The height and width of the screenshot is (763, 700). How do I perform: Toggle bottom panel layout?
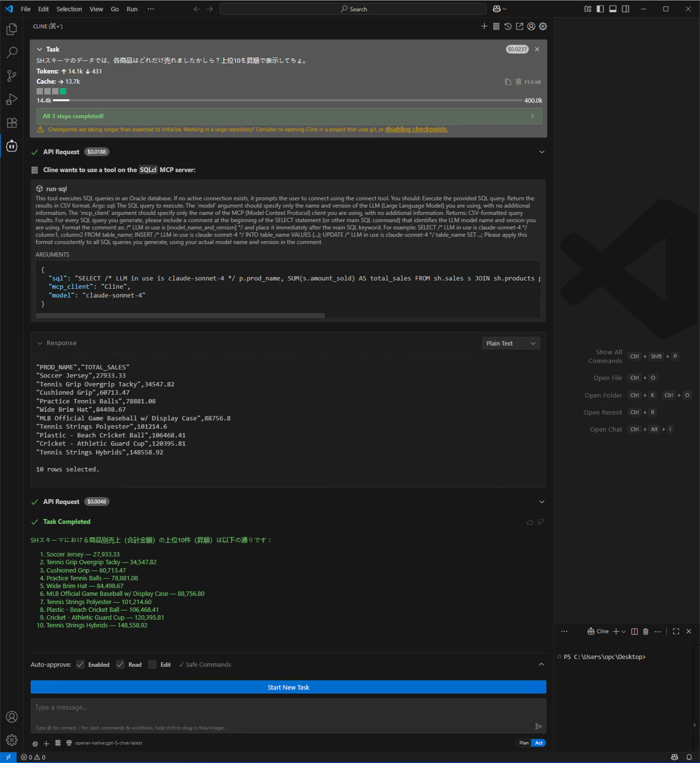tap(613, 9)
